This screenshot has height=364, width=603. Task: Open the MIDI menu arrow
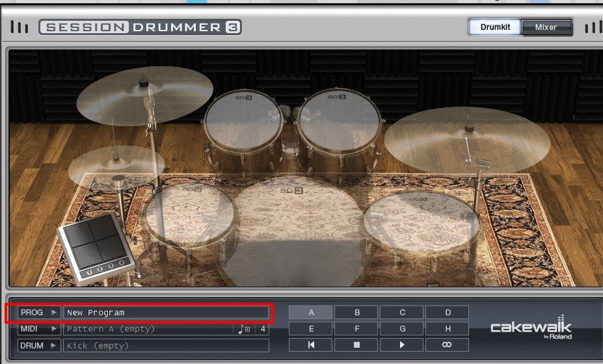tap(54, 329)
